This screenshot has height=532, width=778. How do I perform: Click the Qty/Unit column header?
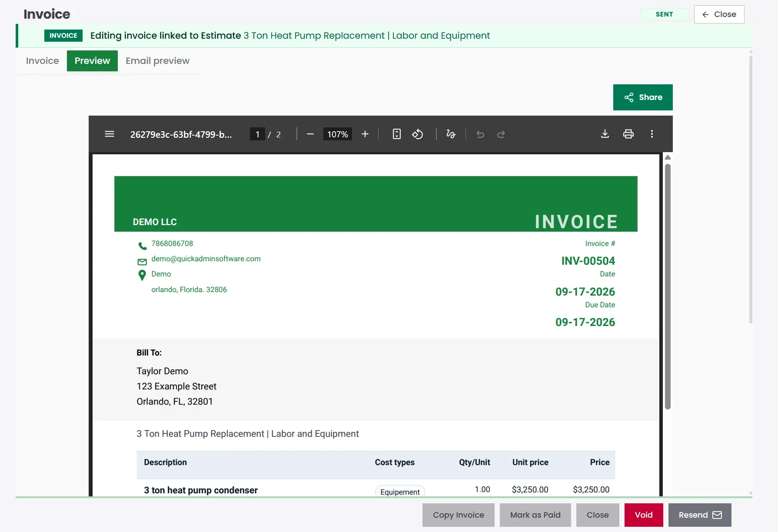click(475, 462)
